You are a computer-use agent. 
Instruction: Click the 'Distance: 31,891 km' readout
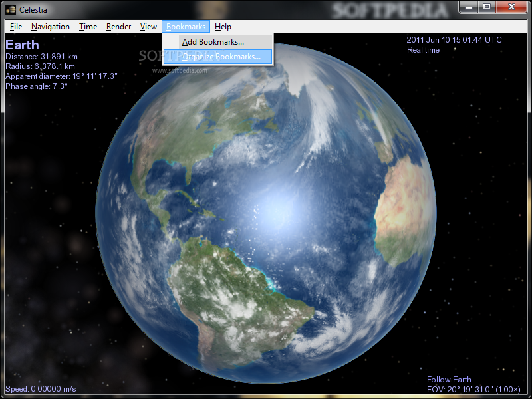click(x=41, y=57)
